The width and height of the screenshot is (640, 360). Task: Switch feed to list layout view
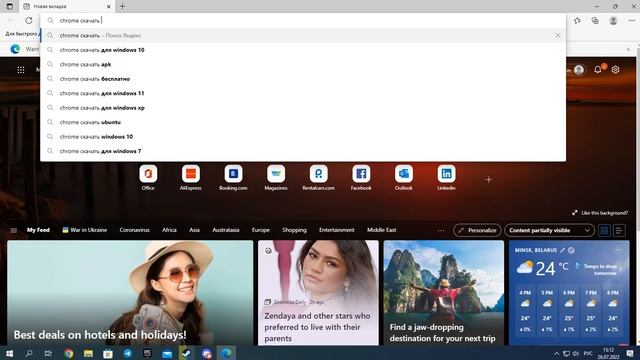tap(619, 230)
